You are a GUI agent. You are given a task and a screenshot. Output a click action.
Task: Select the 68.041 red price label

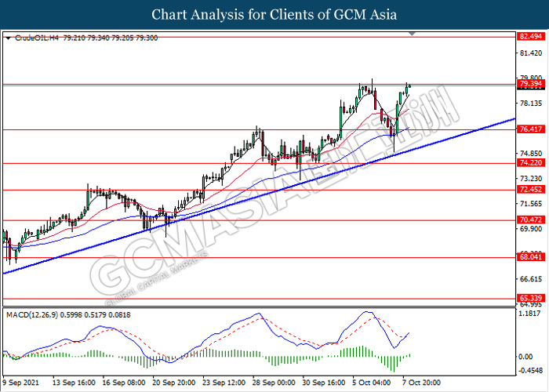tap(531, 257)
